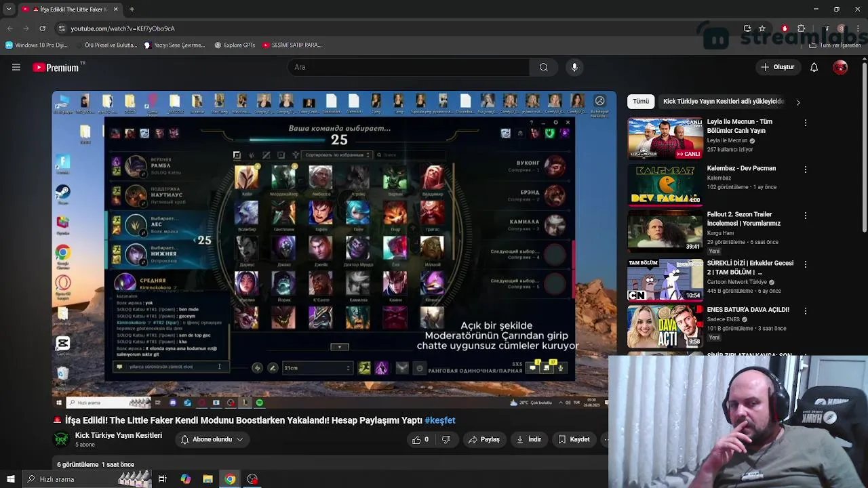The image size is (868, 488).
Task: Open the ENES BATUR'A DAVA AÇILDI! video title
Action: pyautogui.click(x=748, y=310)
